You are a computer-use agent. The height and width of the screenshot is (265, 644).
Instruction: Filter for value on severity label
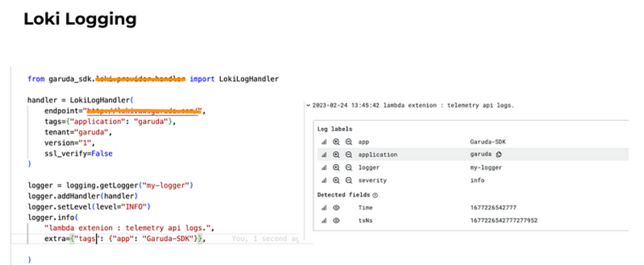(336, 180)
